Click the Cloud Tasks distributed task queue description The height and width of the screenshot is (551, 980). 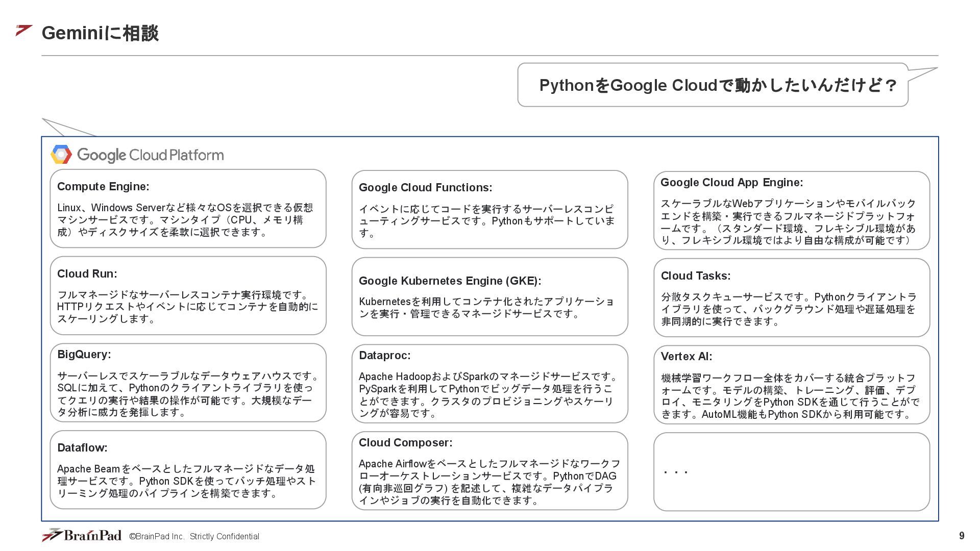pyautogui.click(x=789, y=309)
